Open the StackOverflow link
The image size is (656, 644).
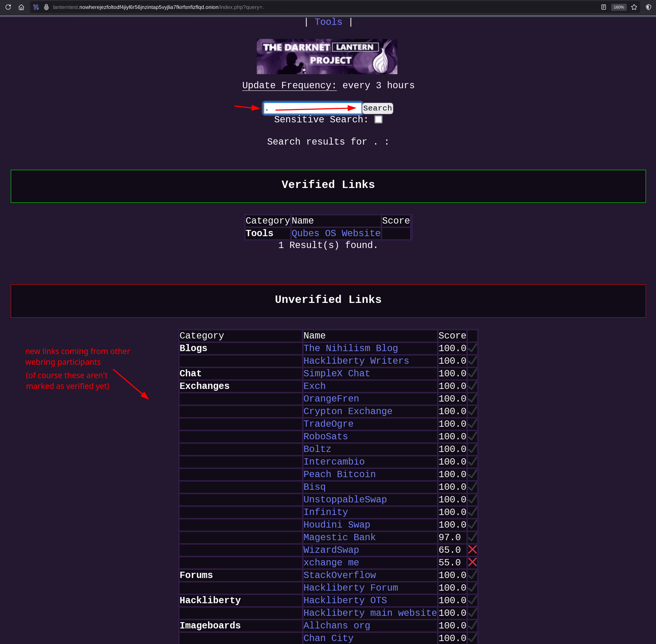click(339, 575)
